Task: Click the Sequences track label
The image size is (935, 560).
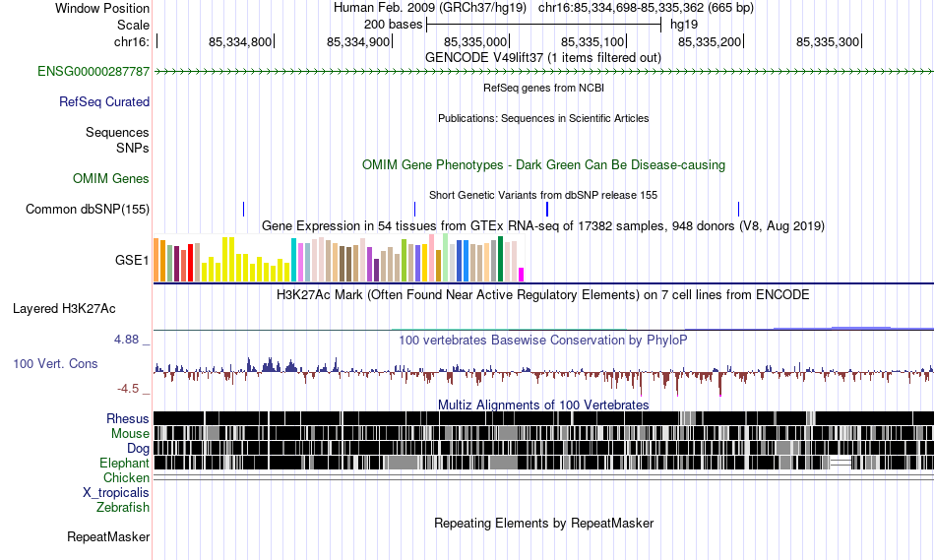Action: [x=117, y=133]
